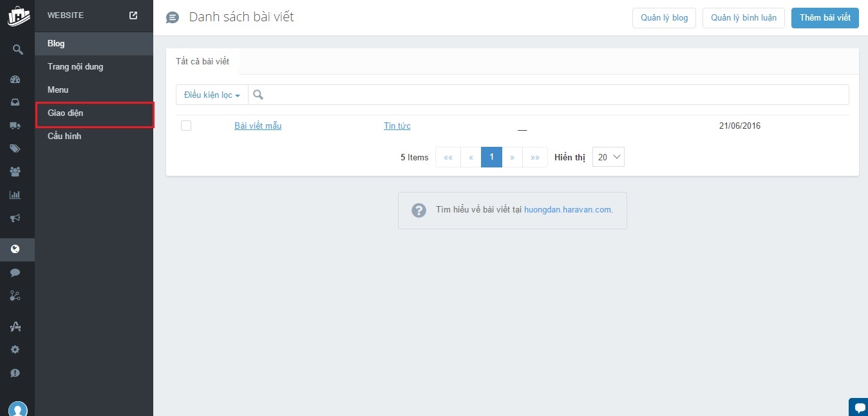Tick the checkbox for Bài viết mẫu
Viewport: 868px width, 416px height.
186,126
